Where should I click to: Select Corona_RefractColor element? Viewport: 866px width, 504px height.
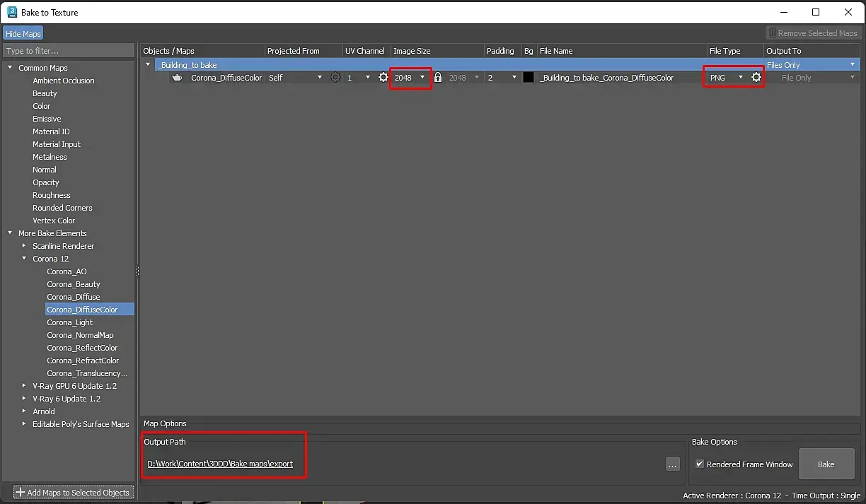coord(83,361)
